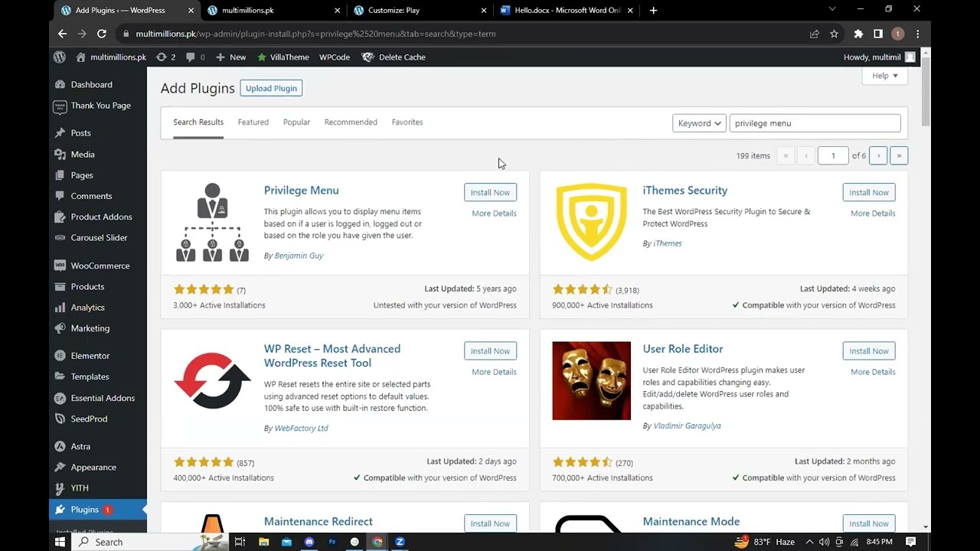980x551 pixels.
Task: Click the current page number field
Action: click(833, 156)
